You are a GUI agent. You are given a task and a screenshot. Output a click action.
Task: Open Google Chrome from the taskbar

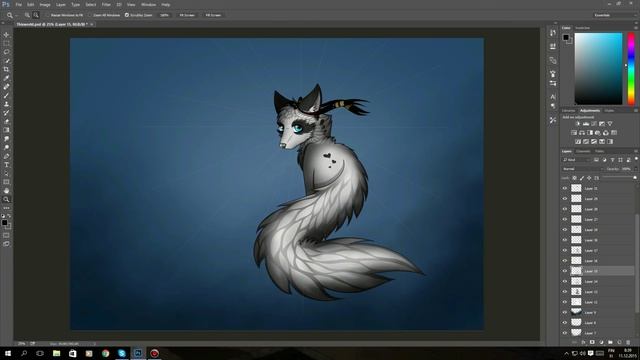(105, 353)
